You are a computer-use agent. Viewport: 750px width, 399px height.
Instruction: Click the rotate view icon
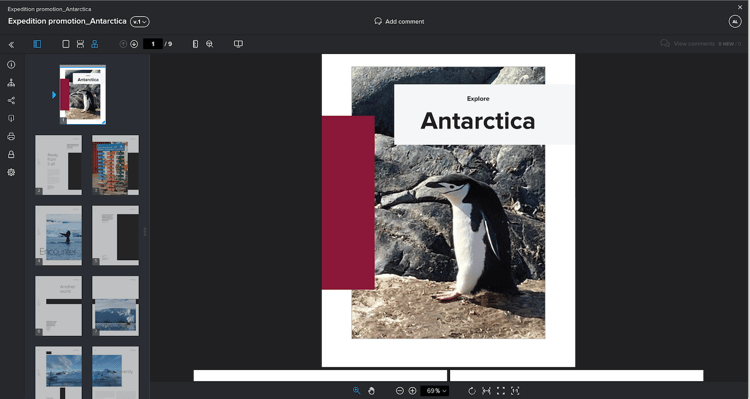(x=472, y=391)
